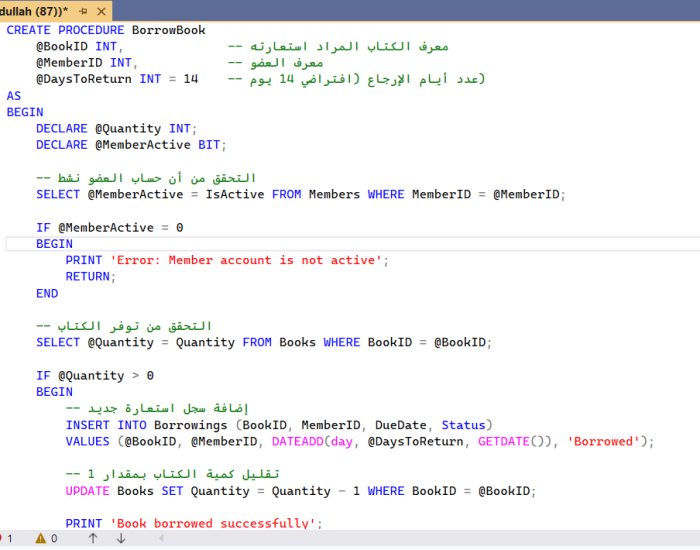The height and width of the screenshot is (550, 700).
Task: Click the CREATE PROCEDURE BorrowBook line
Action: coord(106,30)
